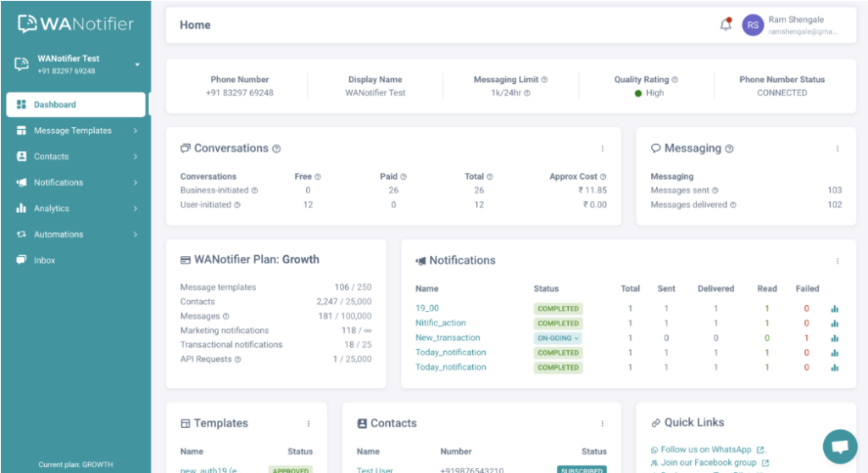Open the Test User contact link
Screen dimensions: 868x473
click(x=375, y=470)
